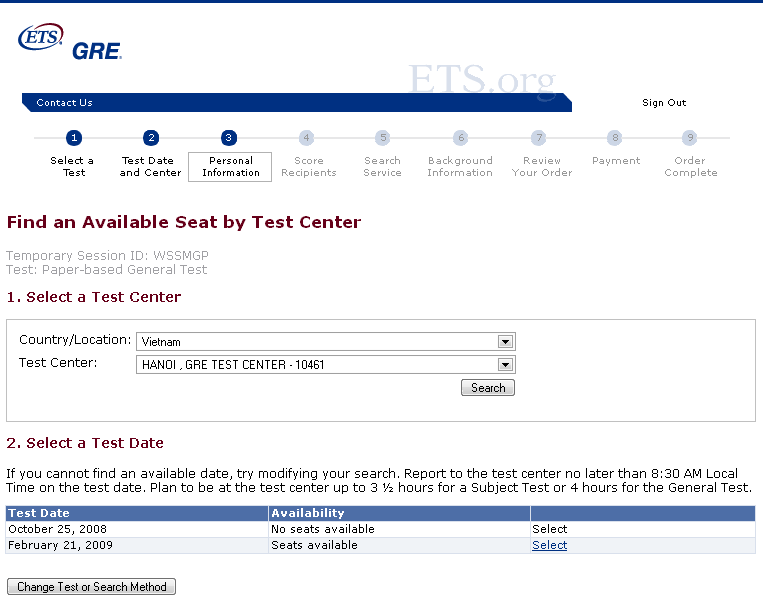
Task: Click step 5 circle icon
Action: coord(383,138)
